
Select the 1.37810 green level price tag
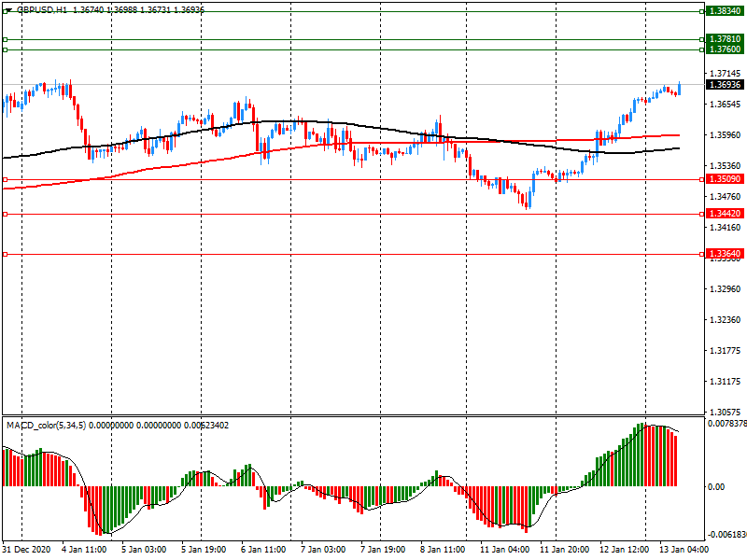click(x=725, y=39)
